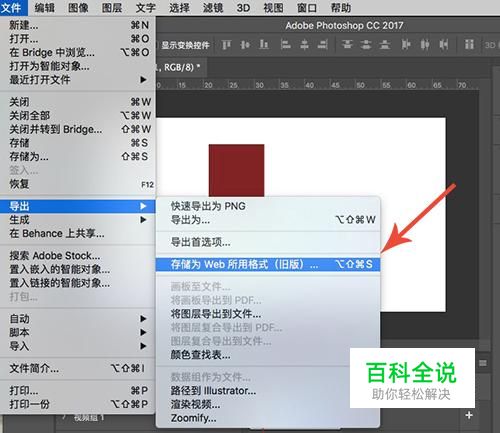The width and height of the screenshot is (500, 433).
Task: Select 将图层导出到文件... submenu item
Action: 268,314
